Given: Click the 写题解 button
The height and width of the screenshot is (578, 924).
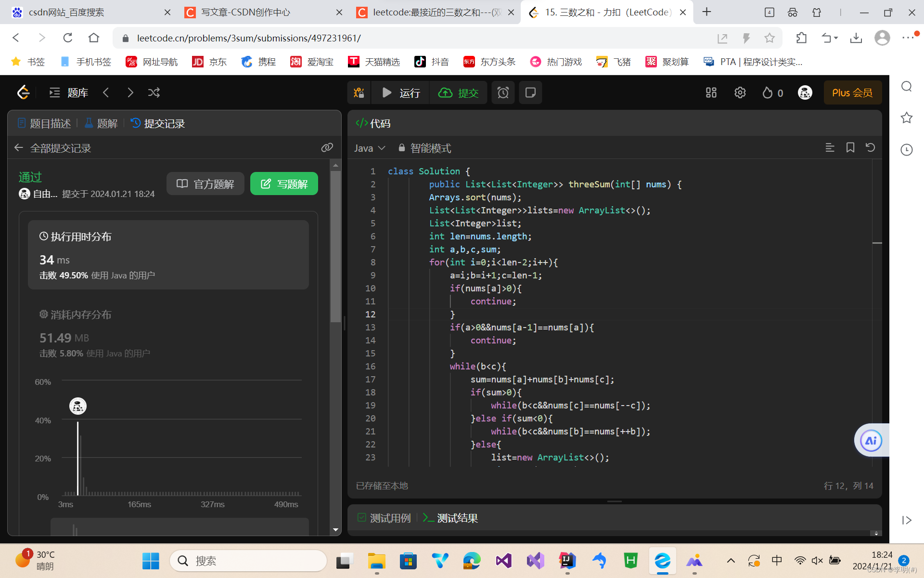Looking at the screenshot, I should 284,184.
